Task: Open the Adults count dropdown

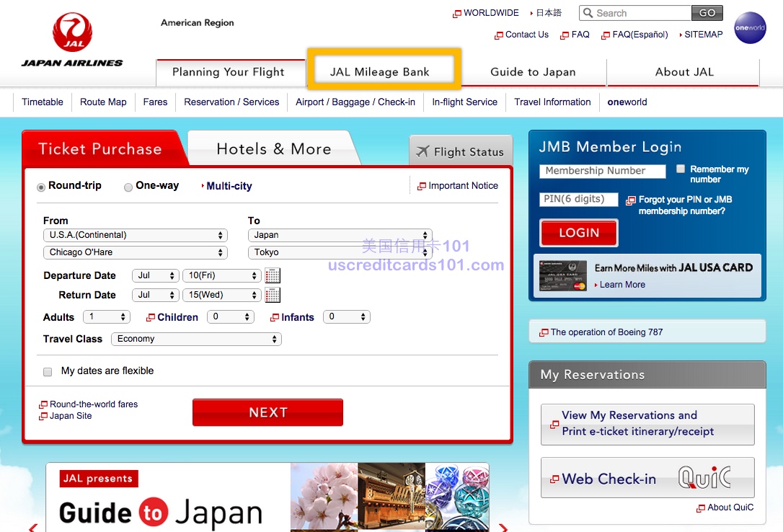Action: [x=106, y=317]
